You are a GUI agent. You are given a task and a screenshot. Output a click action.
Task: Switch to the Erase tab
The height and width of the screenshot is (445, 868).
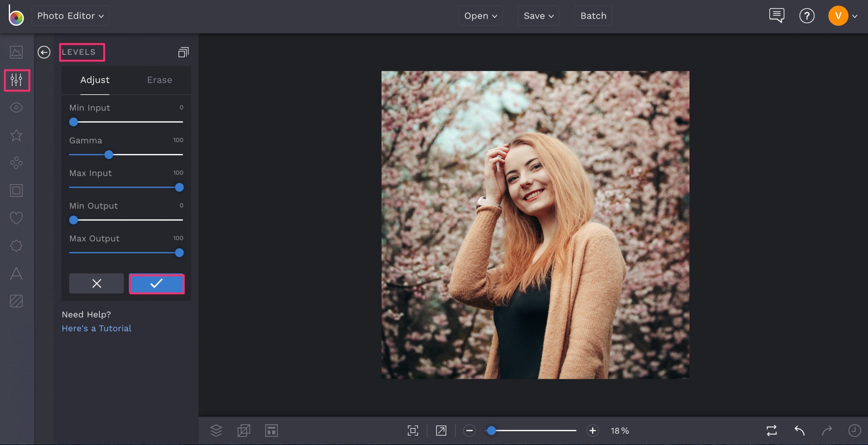(159, 80)
